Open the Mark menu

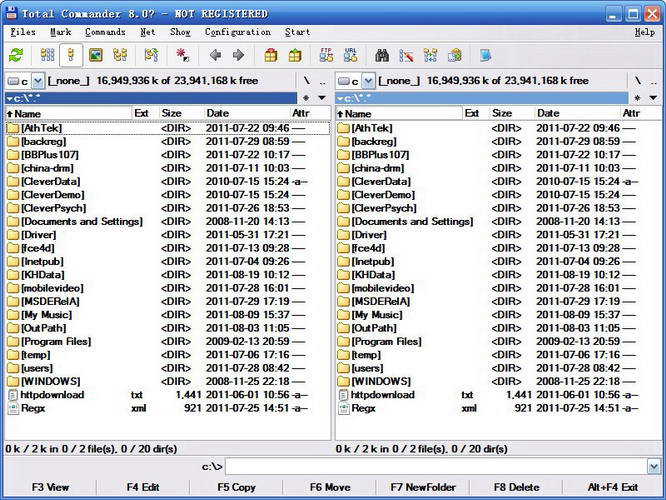pyautogui.click(x=61, y=32)
